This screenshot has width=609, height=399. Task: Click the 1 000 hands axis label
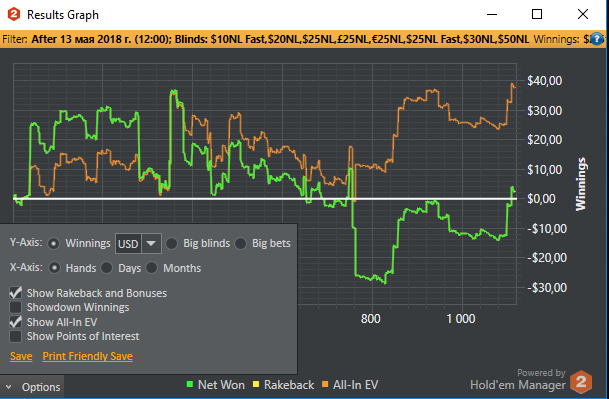tap(461, 319)
